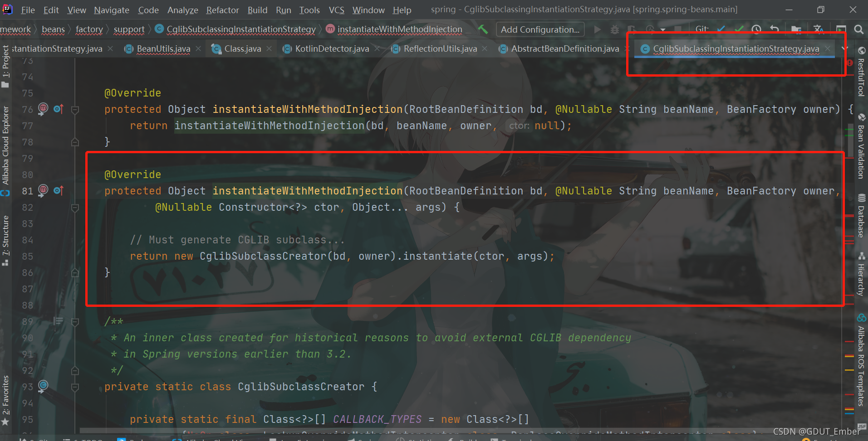Click 'beans' breadcrumb
The width and height of the screenshot is (868, 441).
pyautogui.click(x=53, y=29)
